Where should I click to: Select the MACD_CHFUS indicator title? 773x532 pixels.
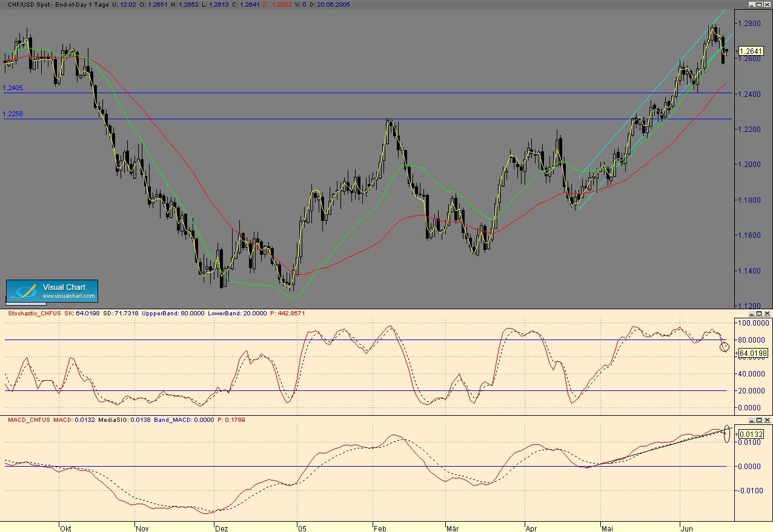[x=28, y=419]
